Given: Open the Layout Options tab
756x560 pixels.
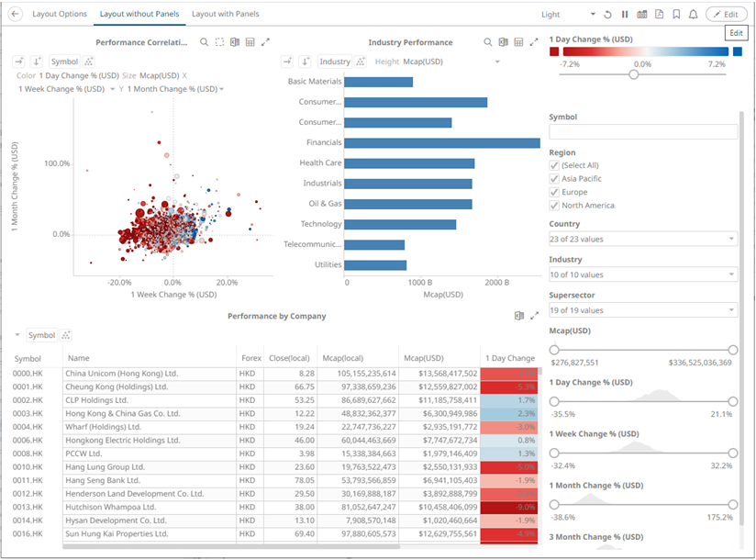Looking at the screenshot, I should [x=60, y=15].
